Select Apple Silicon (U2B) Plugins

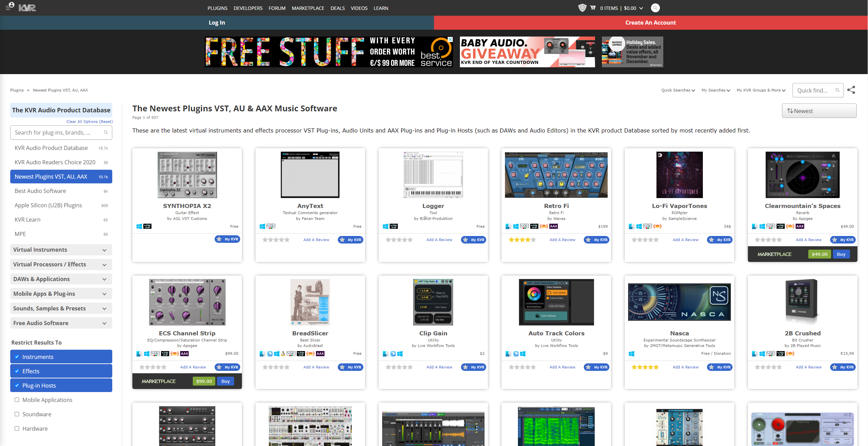coord(61,205)
